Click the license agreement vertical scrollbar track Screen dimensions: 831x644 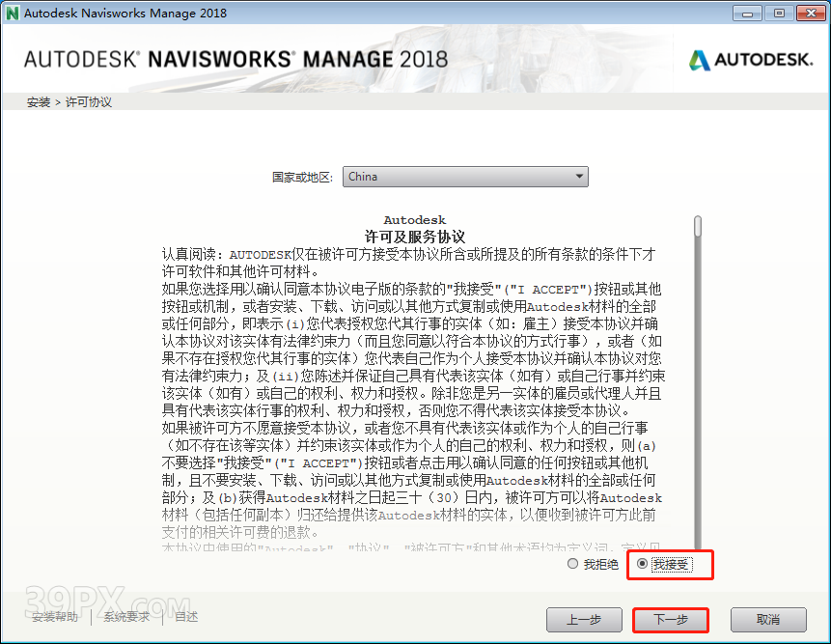click(x=698, y=406)
